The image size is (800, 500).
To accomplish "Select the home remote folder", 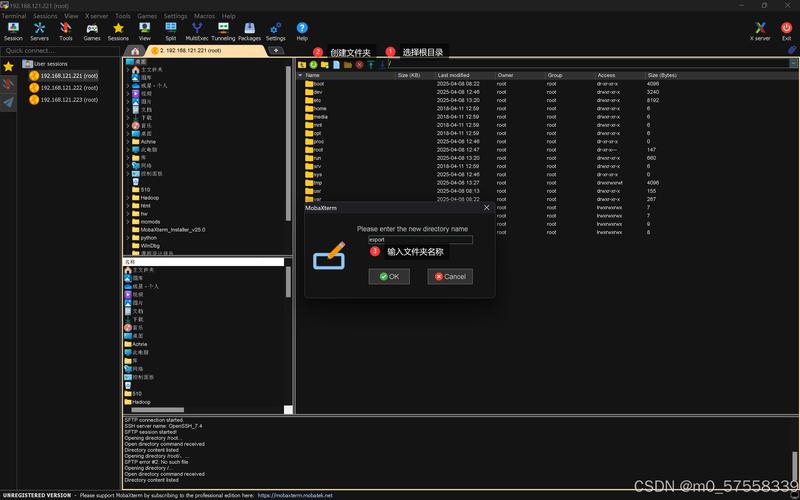I will coord(316,108).
